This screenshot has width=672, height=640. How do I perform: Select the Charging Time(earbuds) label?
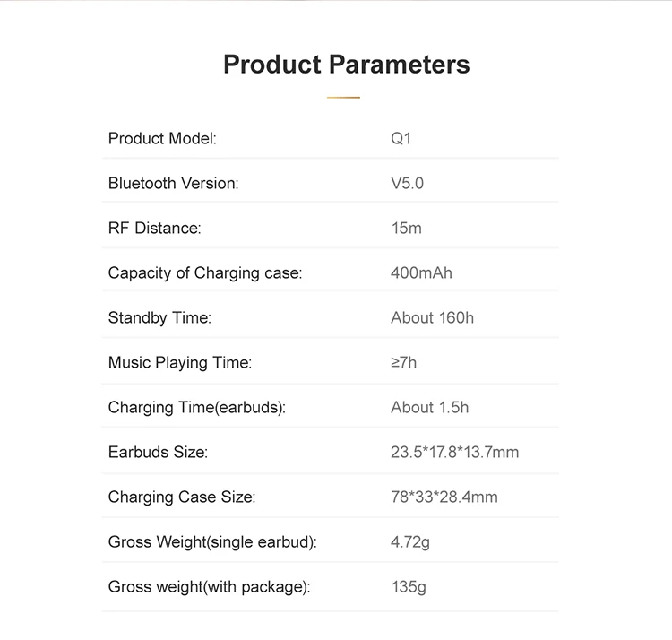click(197, 408)
